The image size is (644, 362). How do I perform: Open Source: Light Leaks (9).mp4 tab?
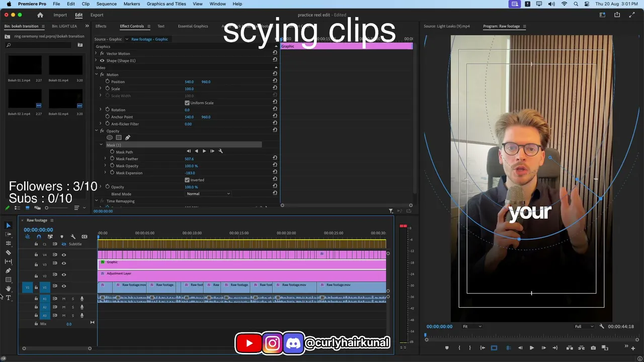click(447, 26)
